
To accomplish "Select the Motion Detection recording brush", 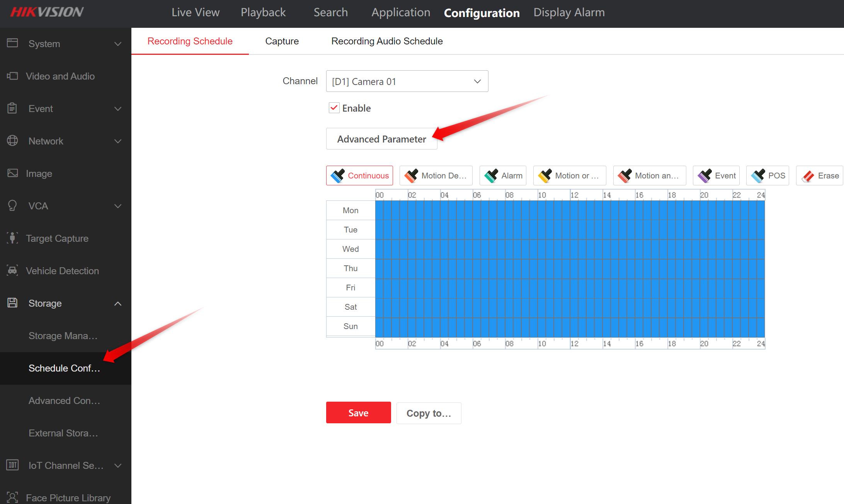I will [x=436, y=176].
